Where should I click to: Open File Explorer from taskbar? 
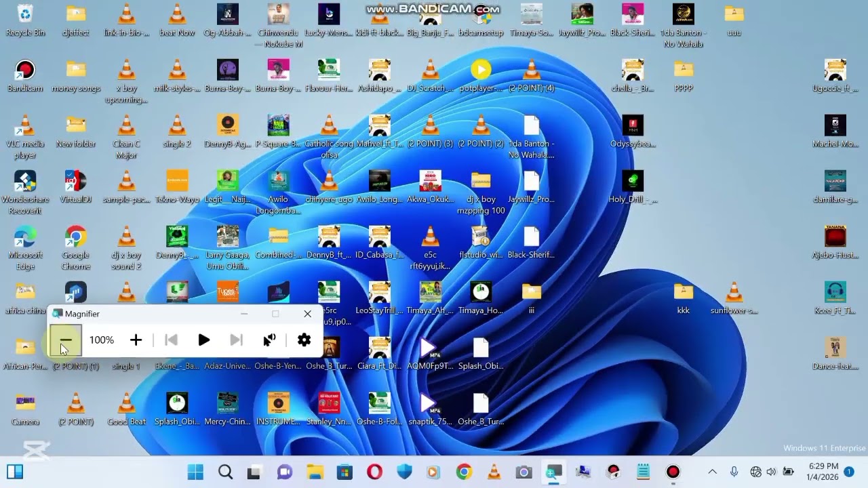[315, 472]
